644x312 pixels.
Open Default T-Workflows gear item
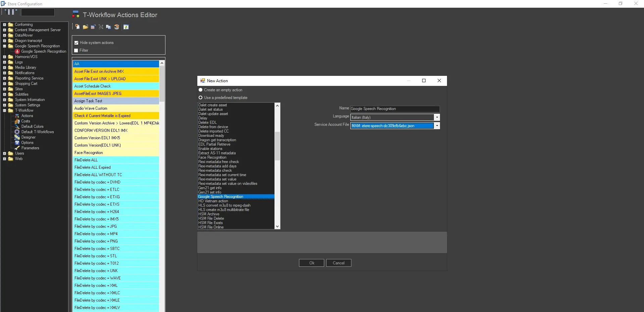pyautogui.click(x=37, y=132)
